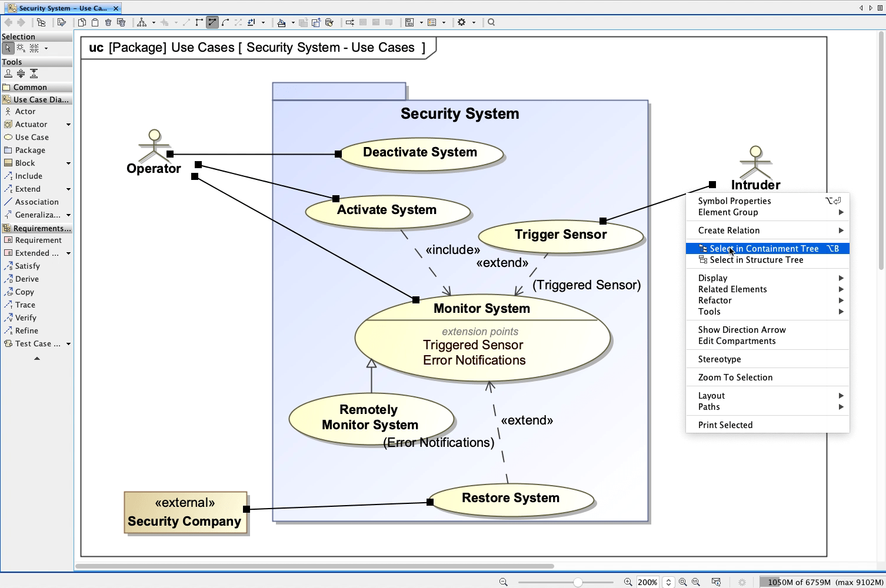Screen dimensions: 886x588
Task: Collapse the tool palette with the up arrow
Action: 37,358
